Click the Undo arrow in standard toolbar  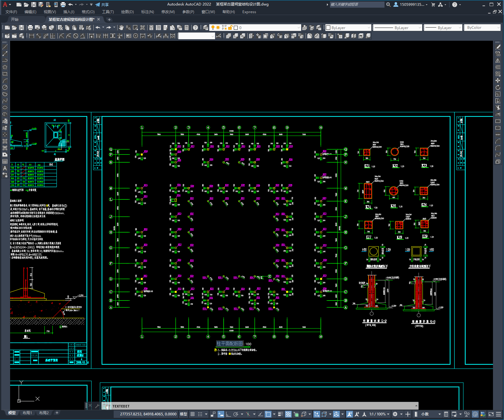coord(98,28)
